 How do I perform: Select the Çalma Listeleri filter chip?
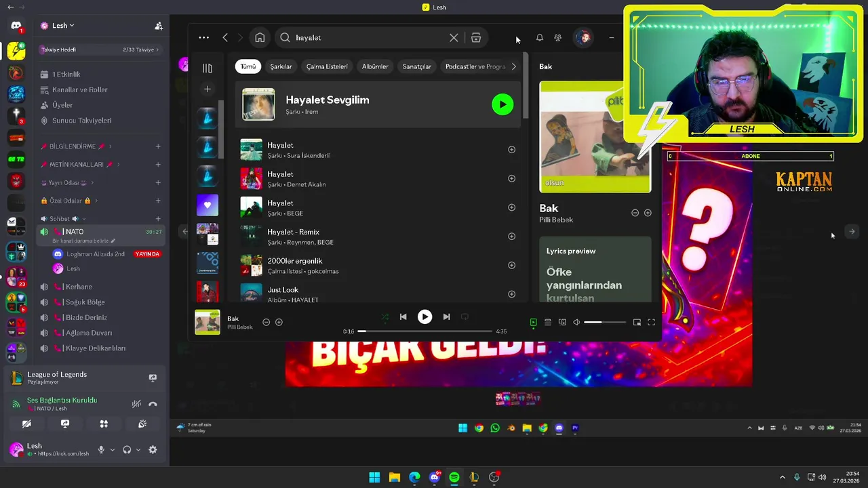[x=327, y=66]
